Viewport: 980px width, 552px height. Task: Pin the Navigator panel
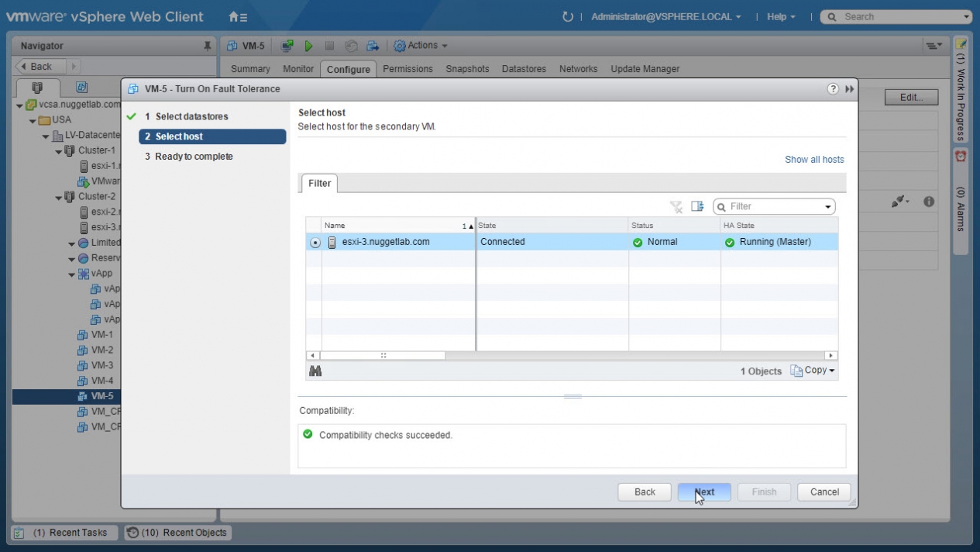pyautogui.click(x=207, y=46)
